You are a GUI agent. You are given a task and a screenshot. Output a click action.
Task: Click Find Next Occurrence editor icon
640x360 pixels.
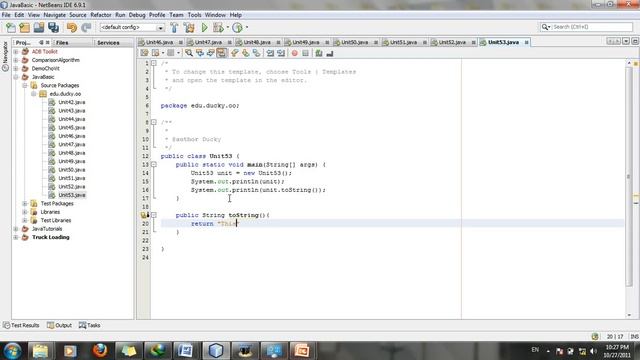[x=211, y=53]
